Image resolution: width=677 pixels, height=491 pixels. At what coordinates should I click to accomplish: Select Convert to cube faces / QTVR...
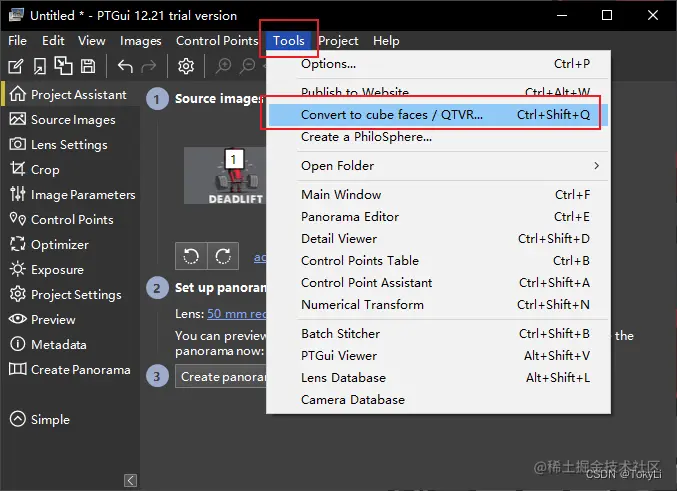[x=438, y=115]
